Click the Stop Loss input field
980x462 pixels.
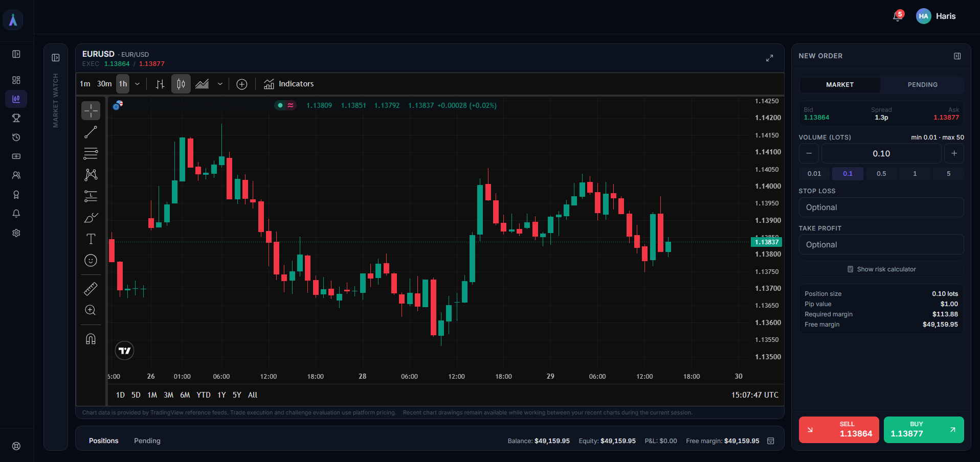pos(881,207)
